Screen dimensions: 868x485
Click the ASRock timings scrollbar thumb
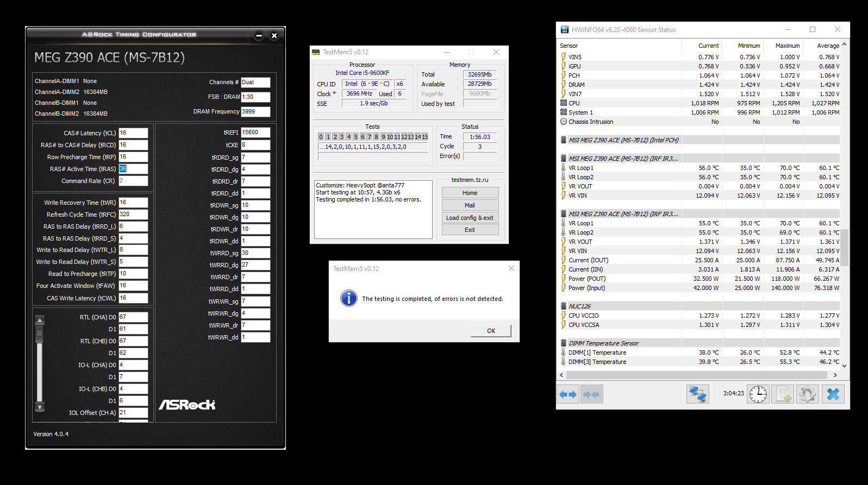tap(40, 333)
